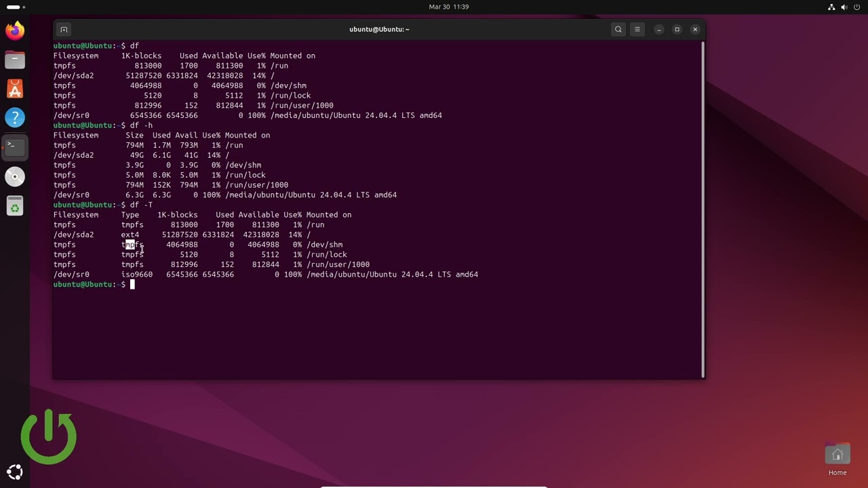Launch App Center from the dock

[14, 89]
